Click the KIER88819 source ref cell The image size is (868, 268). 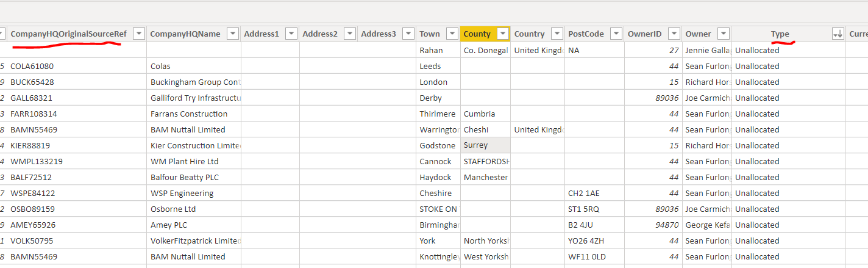(77, 145)
